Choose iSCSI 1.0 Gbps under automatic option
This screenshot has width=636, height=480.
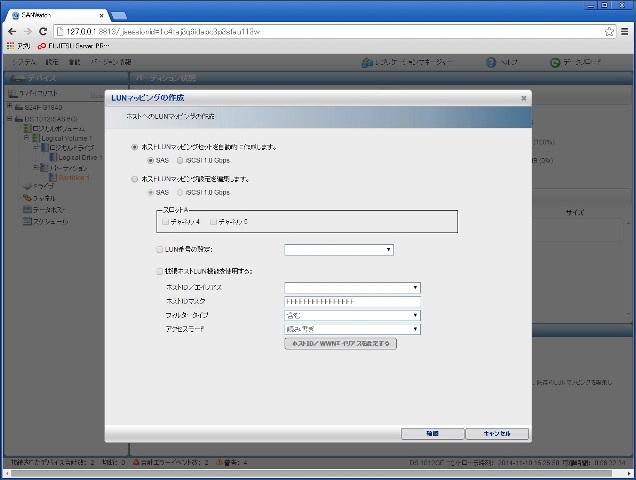(180, 160)
